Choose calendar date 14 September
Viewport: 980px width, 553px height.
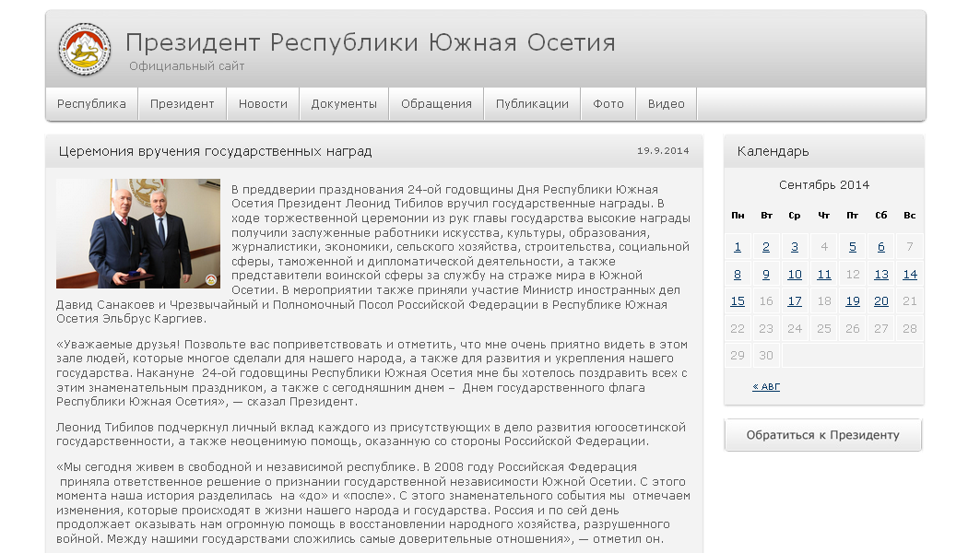coord(910,275)
